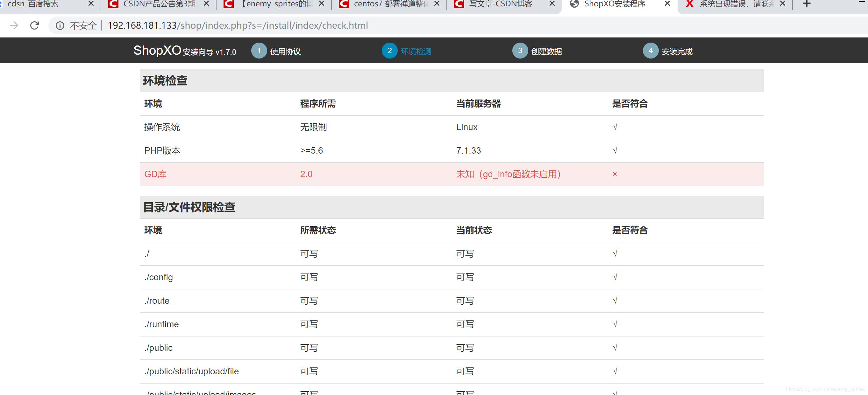
Task: Click the check mark in 操作系统 row
Action: [x=615, y=127]
